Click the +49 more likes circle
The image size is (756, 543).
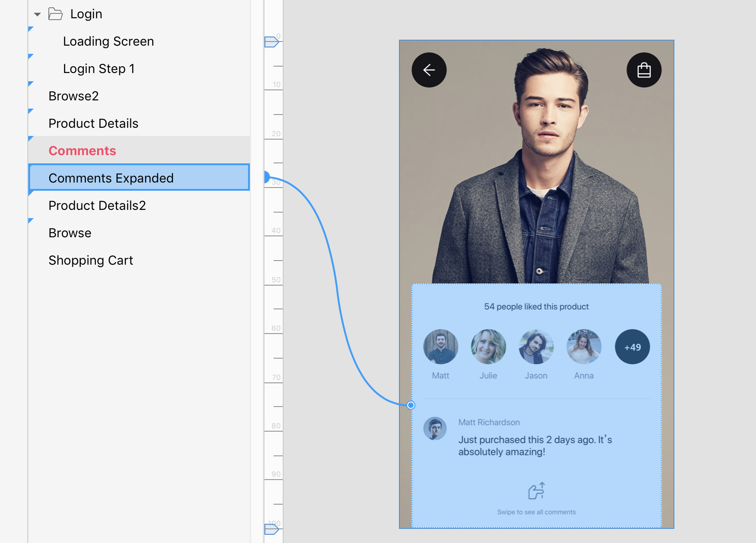632,347
